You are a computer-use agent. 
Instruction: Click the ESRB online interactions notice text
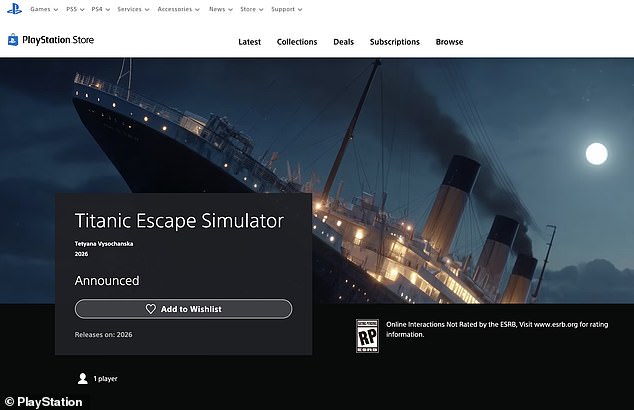click(x=497, y=330)
